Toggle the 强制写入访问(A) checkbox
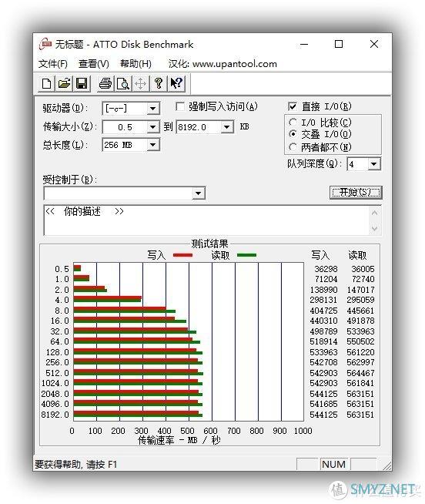 tap(180, 106)
